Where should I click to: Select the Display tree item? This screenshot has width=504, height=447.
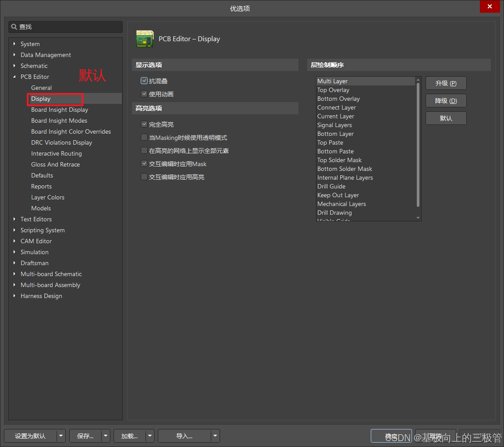pyautogui.click(x=41, y=99)
